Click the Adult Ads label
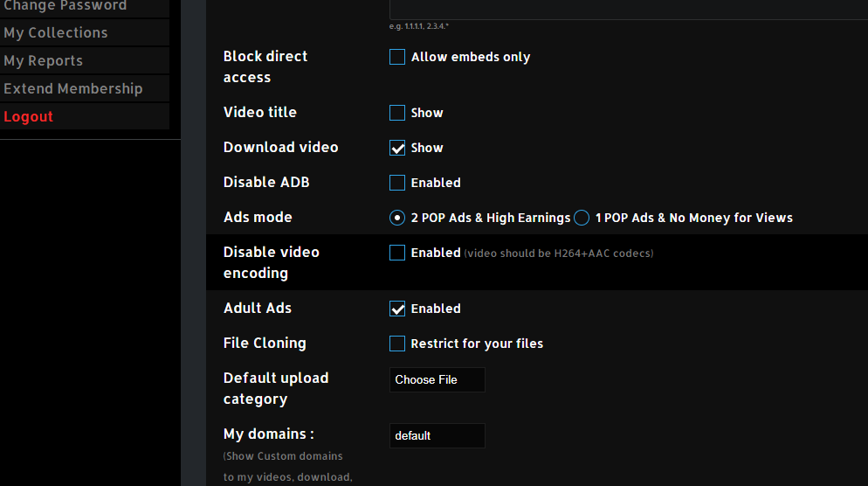Image resolution: width=868 pixels, height=486 pixels. 258,308
